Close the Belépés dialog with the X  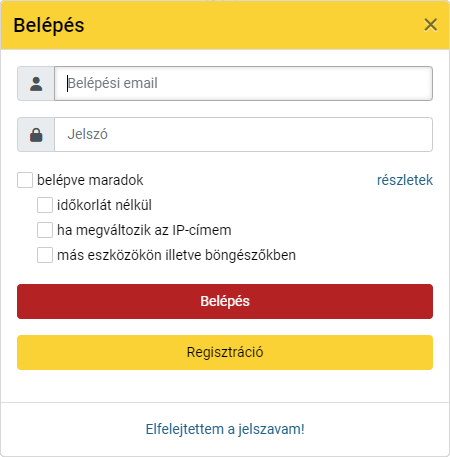(x=430, y=25)
